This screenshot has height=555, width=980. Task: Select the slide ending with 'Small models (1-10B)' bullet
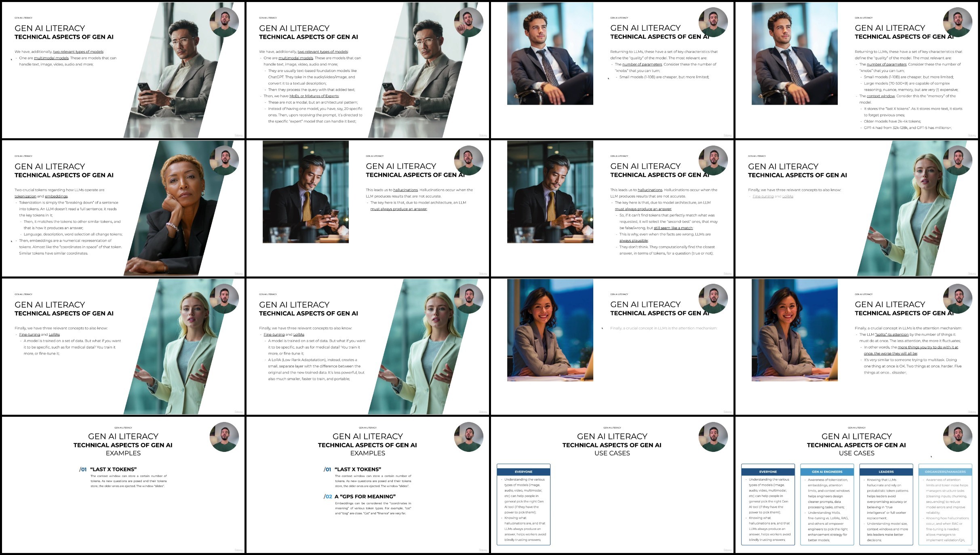612,70
